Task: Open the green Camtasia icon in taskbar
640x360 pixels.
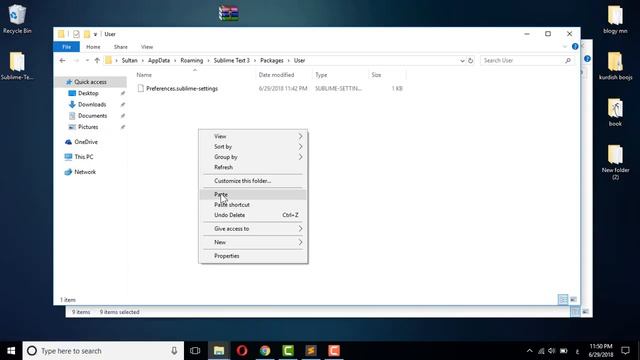Action: (x=288, y=351)
